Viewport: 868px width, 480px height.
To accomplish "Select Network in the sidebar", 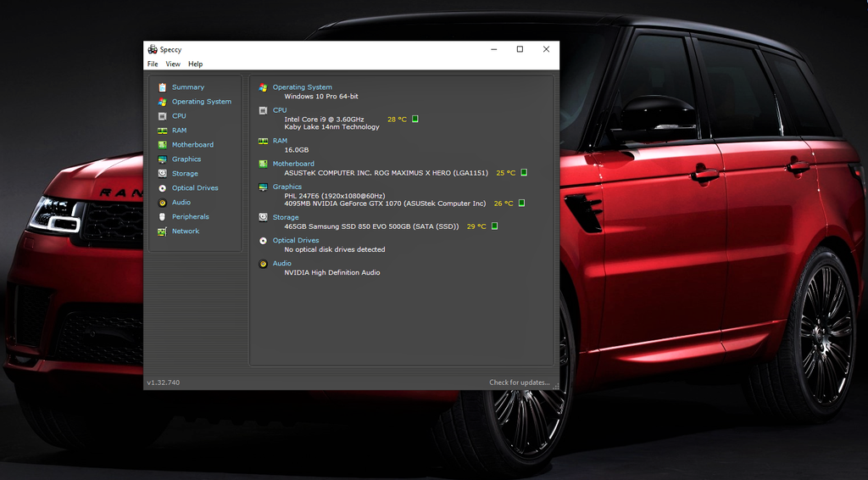I will pyautogui.click(x=186, y=231).
